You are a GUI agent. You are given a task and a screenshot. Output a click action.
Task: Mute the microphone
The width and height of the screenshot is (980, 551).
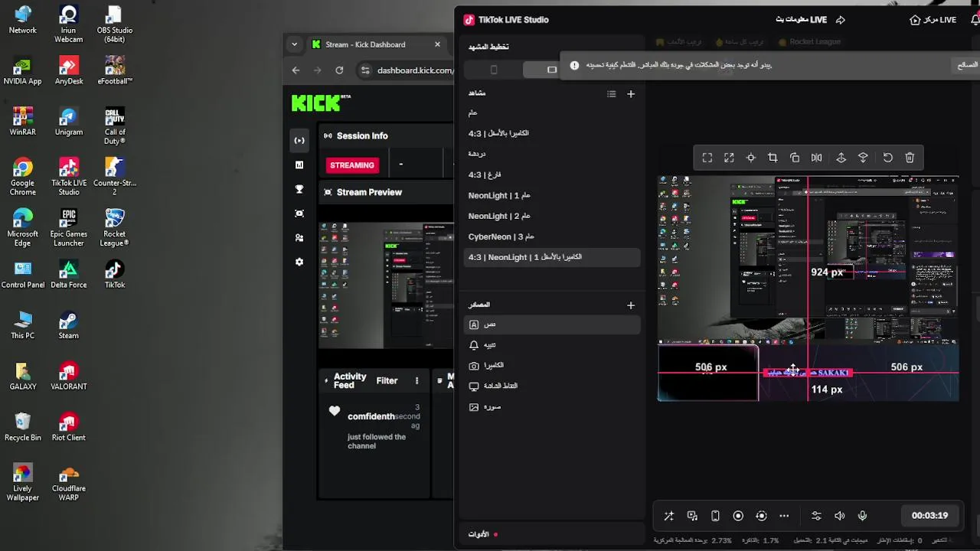coord(863,516)
